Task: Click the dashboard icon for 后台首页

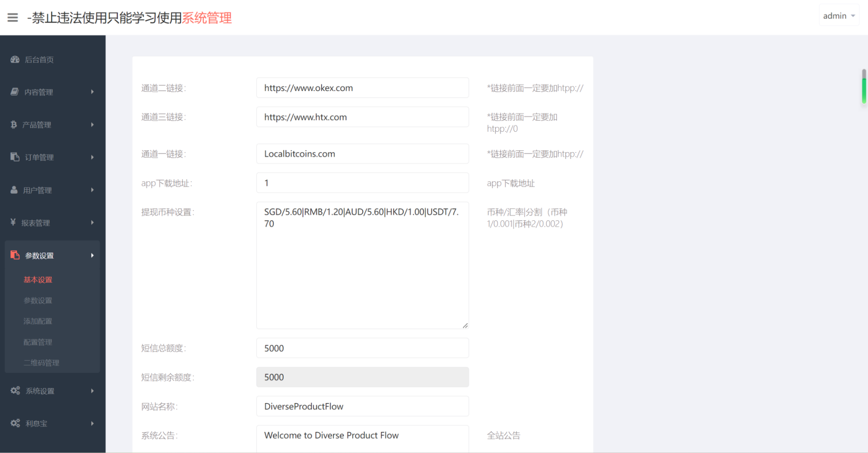Action: [15, 59]
